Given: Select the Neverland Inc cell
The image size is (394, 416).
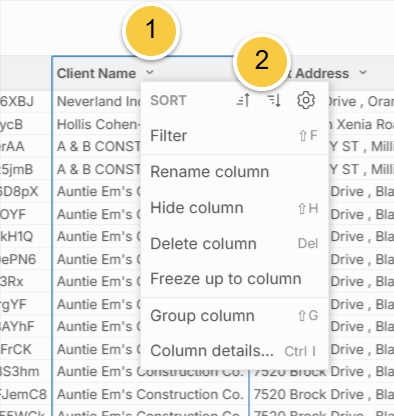Looking at the screenshot, I should click(97, 101).
